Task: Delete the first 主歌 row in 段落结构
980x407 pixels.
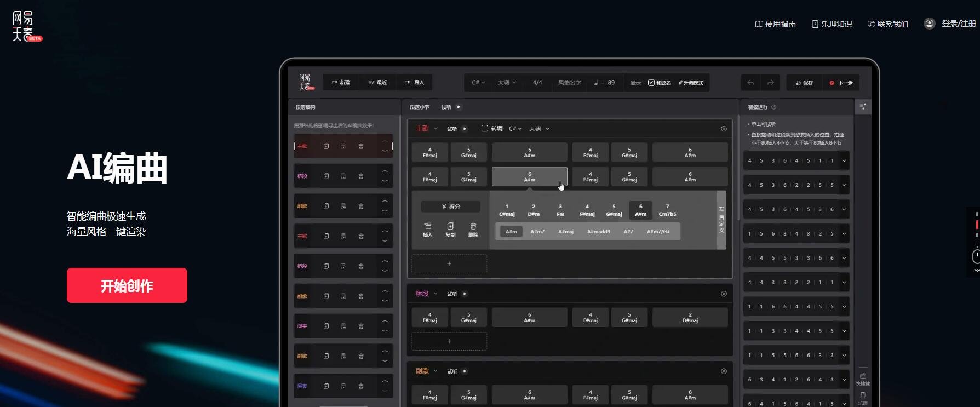Action: [361, 146]
